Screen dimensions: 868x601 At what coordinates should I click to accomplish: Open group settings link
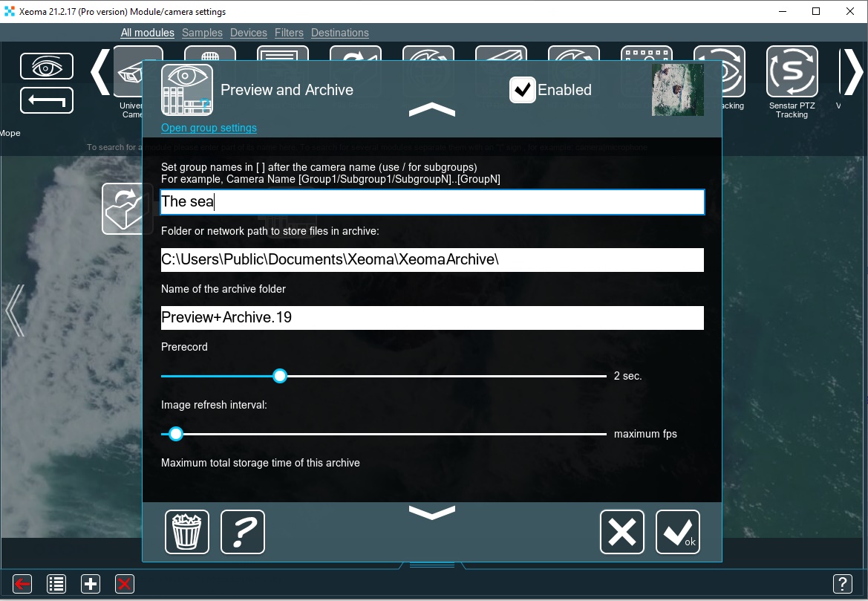click(209, 128)
